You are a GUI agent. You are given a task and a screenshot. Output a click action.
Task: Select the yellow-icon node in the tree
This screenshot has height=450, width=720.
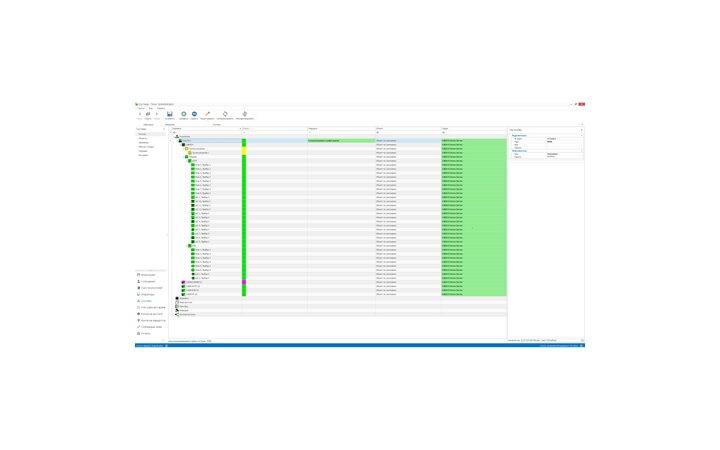click(186, 149)
